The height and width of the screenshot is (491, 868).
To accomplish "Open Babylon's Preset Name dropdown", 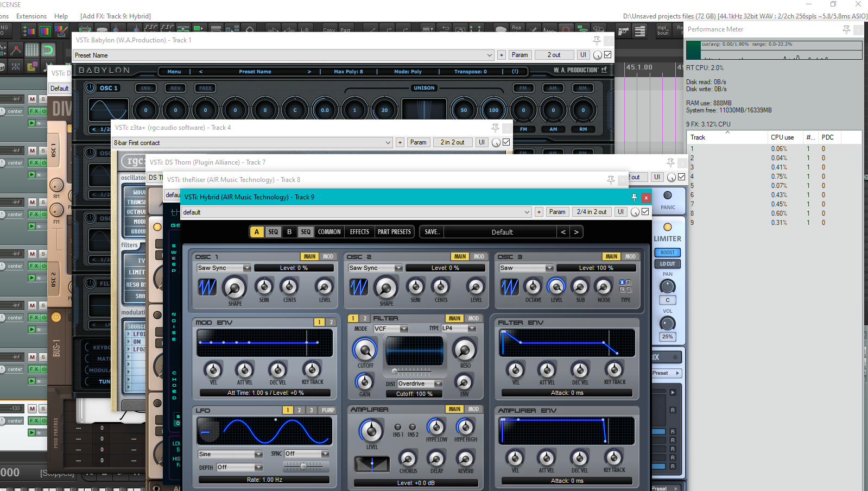I will click(490, 55).
